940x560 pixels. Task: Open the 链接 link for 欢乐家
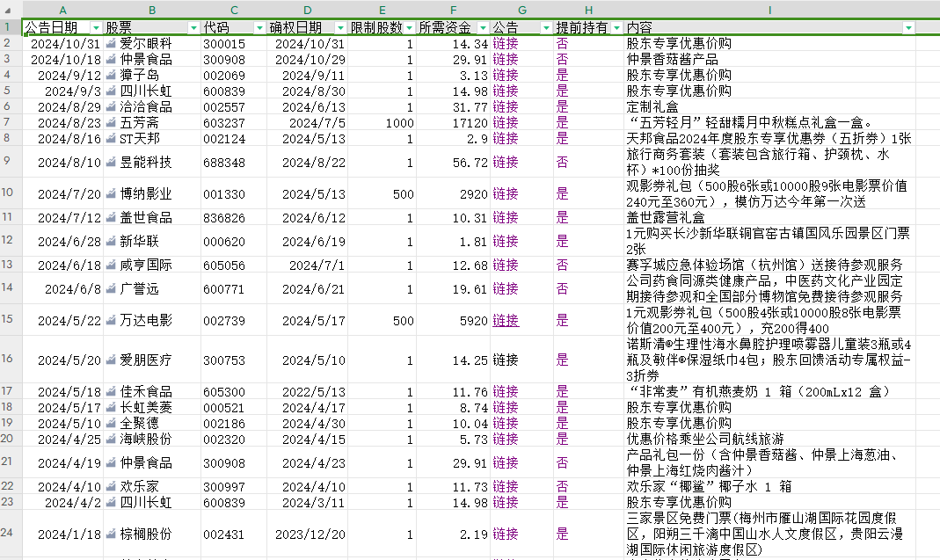506,486
